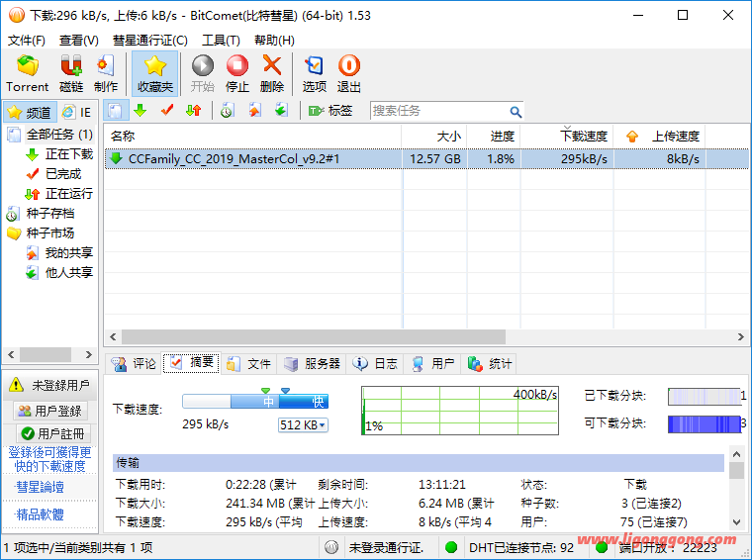Screen dimensions: 752x560
Task: Switch to the 统计 statistics tab
Action: (490, 363)
